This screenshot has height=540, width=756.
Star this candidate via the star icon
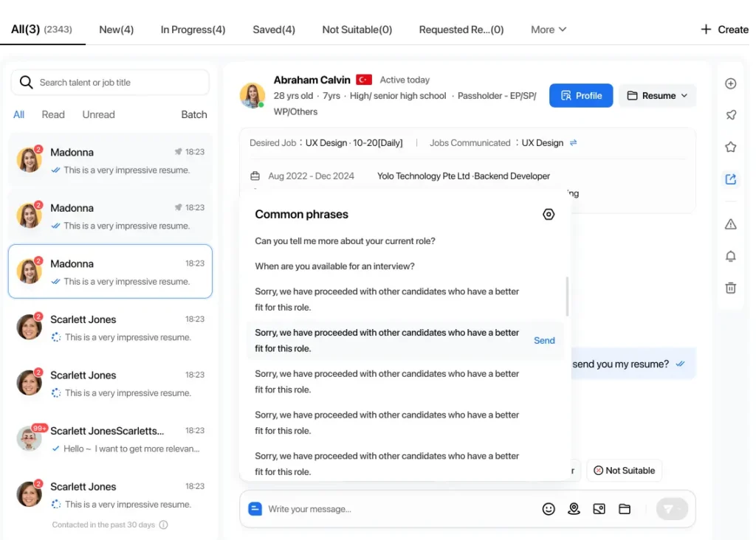730,147
